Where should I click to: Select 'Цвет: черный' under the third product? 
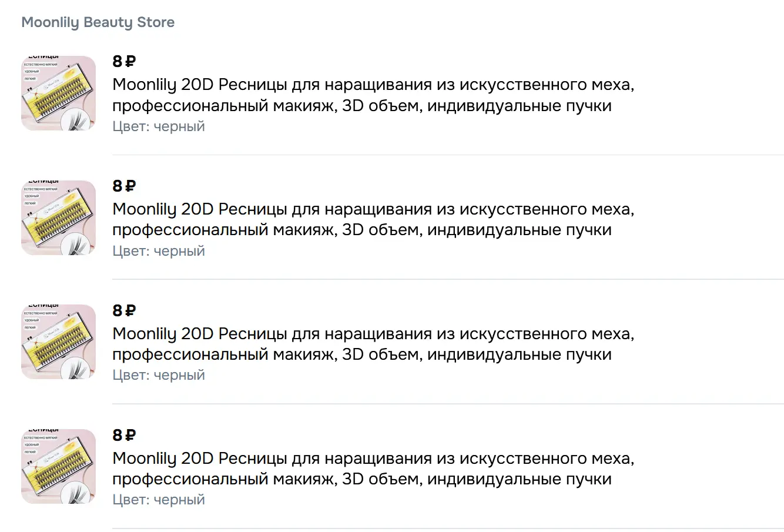pyautogui.click(x=159, y=375)
